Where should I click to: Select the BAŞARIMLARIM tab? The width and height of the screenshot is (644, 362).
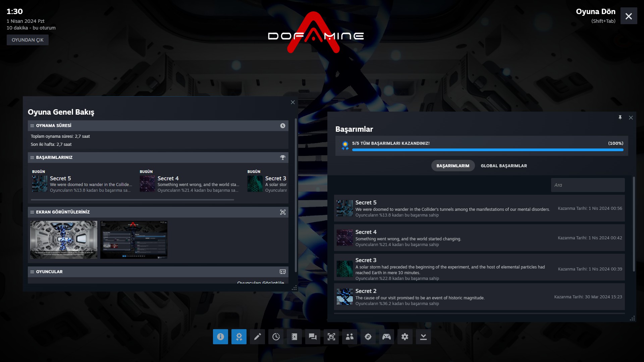(x=452, y=166)
